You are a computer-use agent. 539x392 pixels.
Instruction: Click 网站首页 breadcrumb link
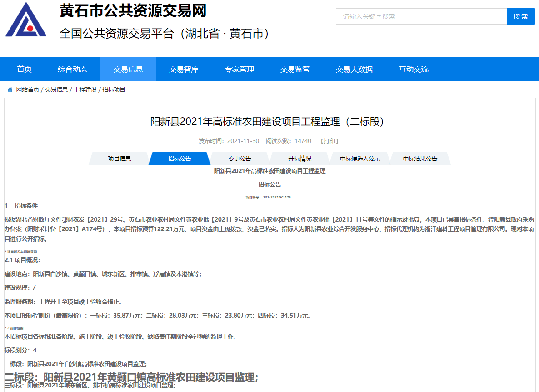[28, 90]
